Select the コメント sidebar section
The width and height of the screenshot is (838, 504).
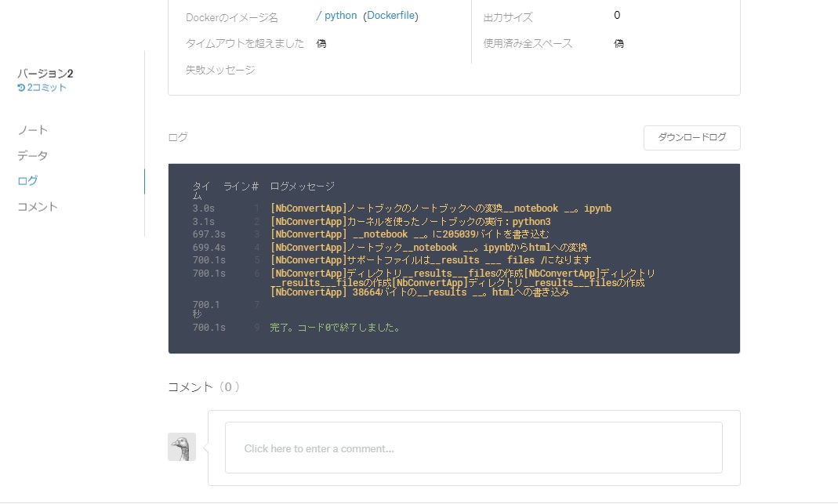point(37,206)
